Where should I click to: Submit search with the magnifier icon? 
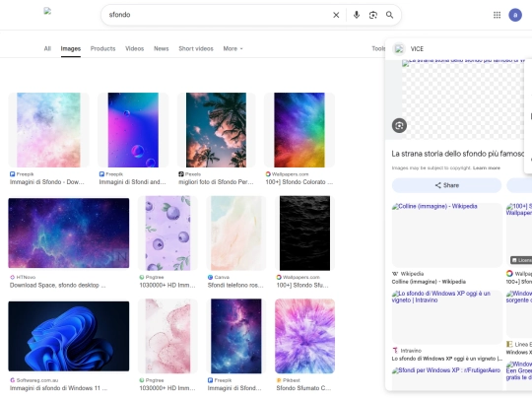pyautogui.click(x=389, y=15)
